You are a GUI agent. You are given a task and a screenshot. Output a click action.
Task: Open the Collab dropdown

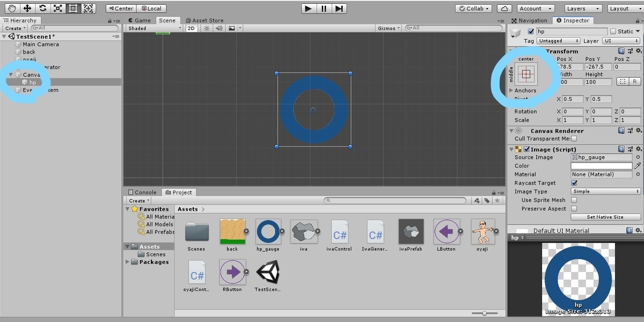click(x=474, y=9)
